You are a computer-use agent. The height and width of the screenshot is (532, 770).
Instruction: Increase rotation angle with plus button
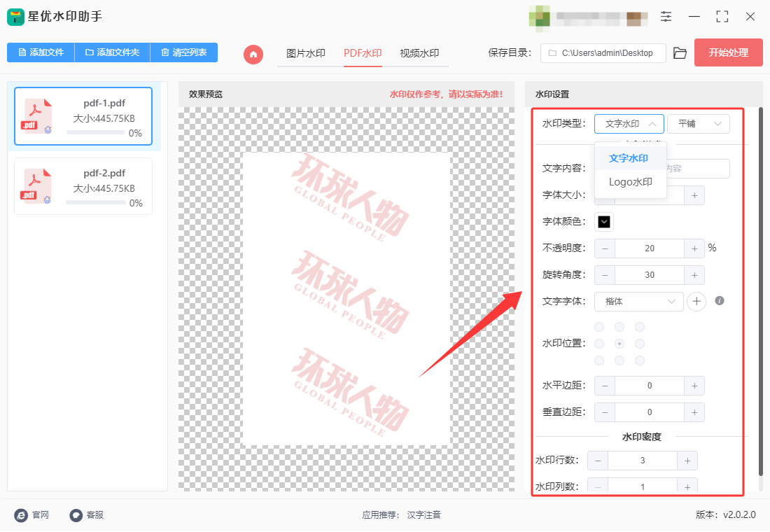(x=694, y=275)
